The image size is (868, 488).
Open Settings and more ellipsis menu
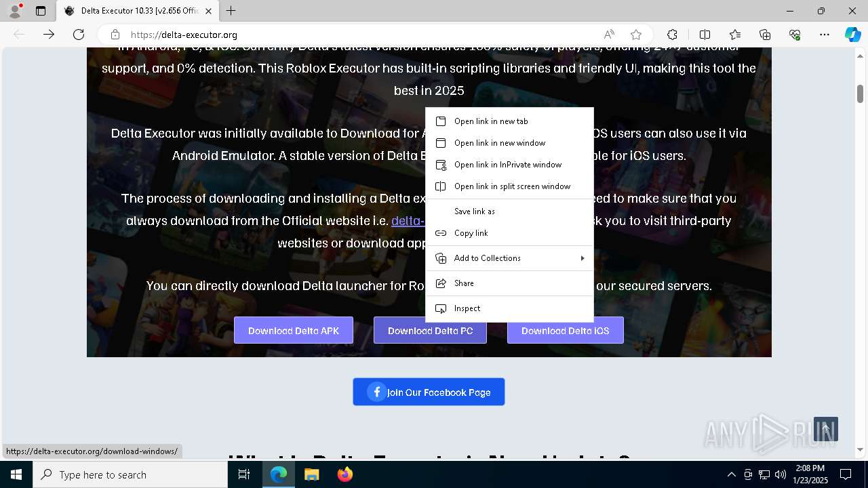(x=825, y=35)
